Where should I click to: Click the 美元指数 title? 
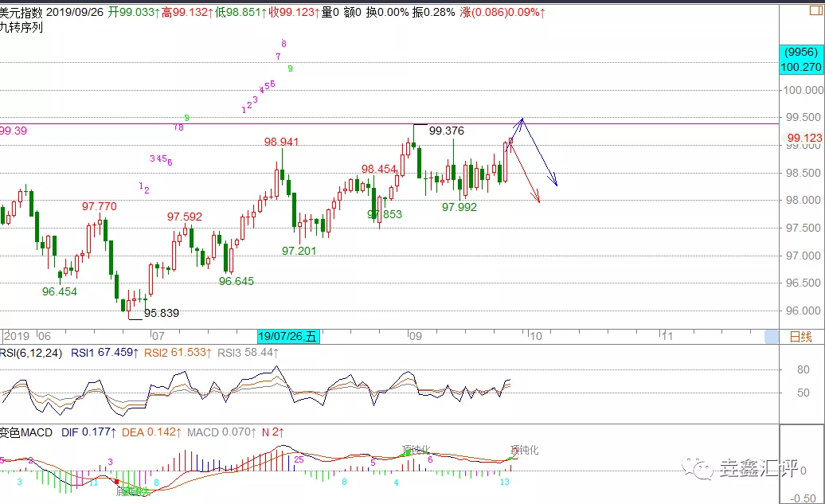(21, 12)
